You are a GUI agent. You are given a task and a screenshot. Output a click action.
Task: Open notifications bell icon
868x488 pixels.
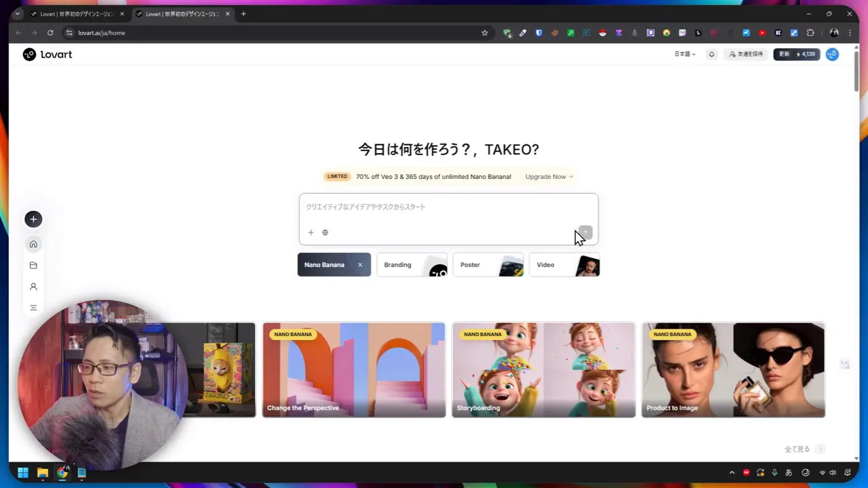pyautogui.click(x=711, y=54)
